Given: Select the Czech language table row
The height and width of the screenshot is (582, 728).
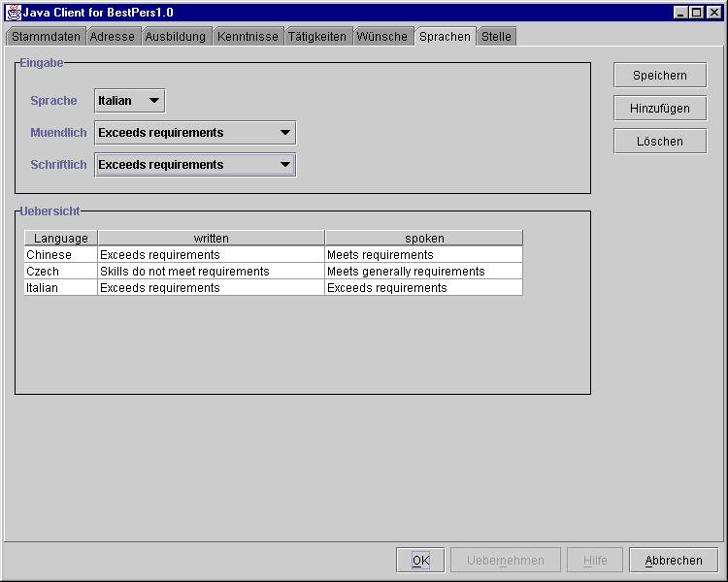Looking at the screenshot, I should 60,272.
